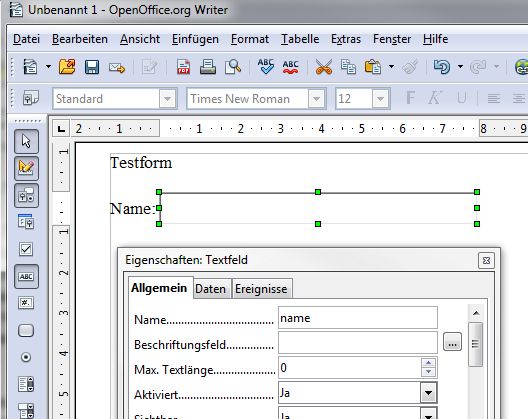Toggle Underline (U) formatting
Screen dimensions: 528x419
462,98
